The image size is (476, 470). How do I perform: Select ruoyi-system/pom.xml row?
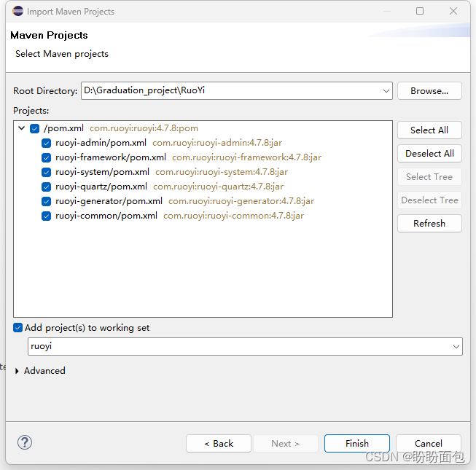coord(102,172)
